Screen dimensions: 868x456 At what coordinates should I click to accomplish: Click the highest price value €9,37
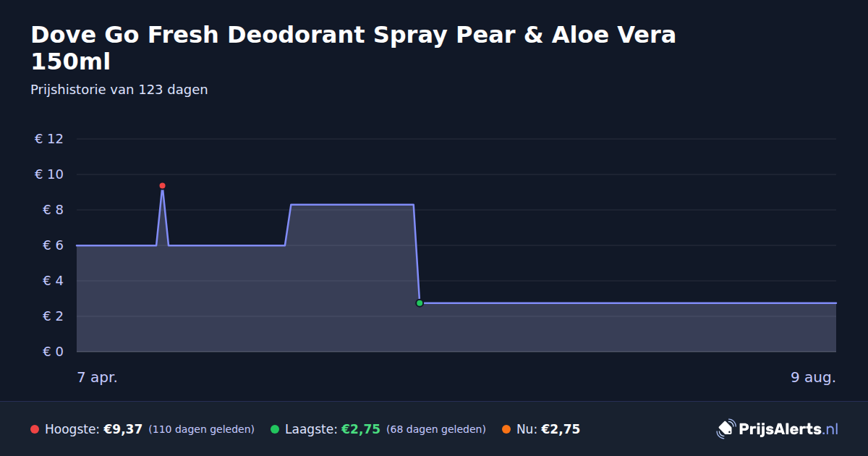click(123, 429)
